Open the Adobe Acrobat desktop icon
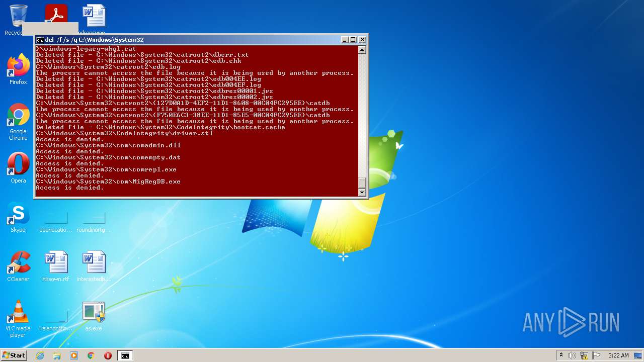 pyautogui.click(x=56, y=14)
